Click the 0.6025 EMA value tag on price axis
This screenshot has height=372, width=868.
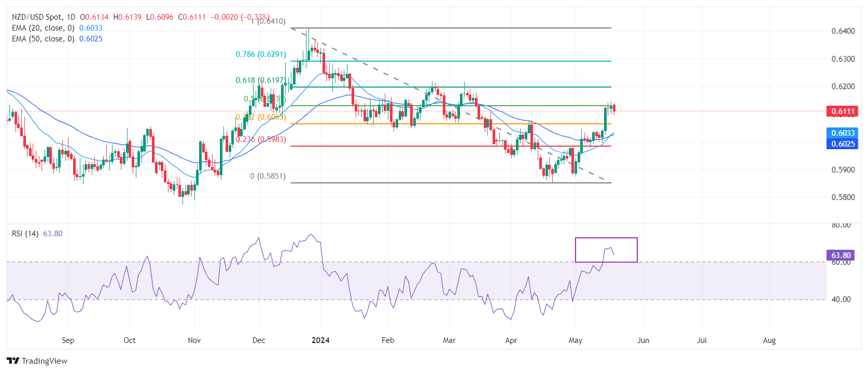(843, 144)
